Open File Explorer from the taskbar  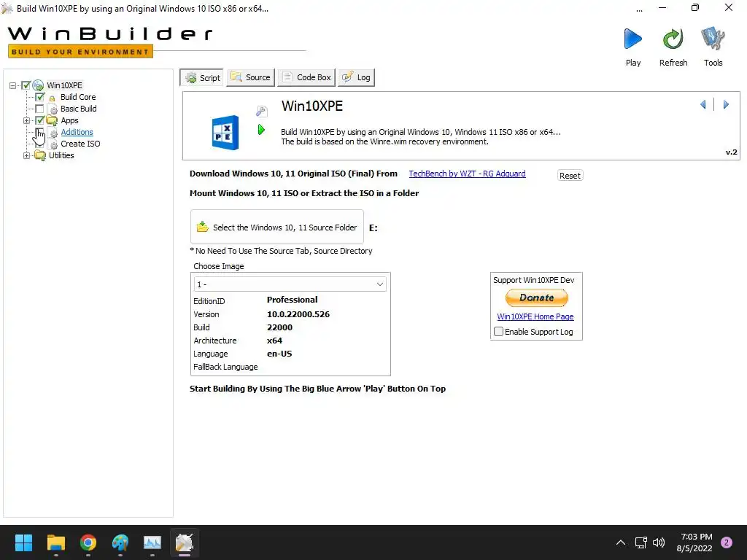(55, 542)
